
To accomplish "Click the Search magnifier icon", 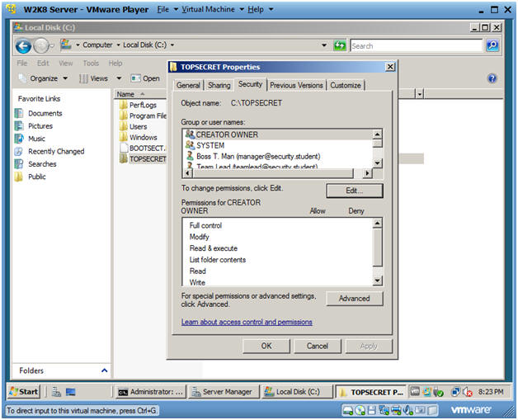I will [x=492, y=45].
